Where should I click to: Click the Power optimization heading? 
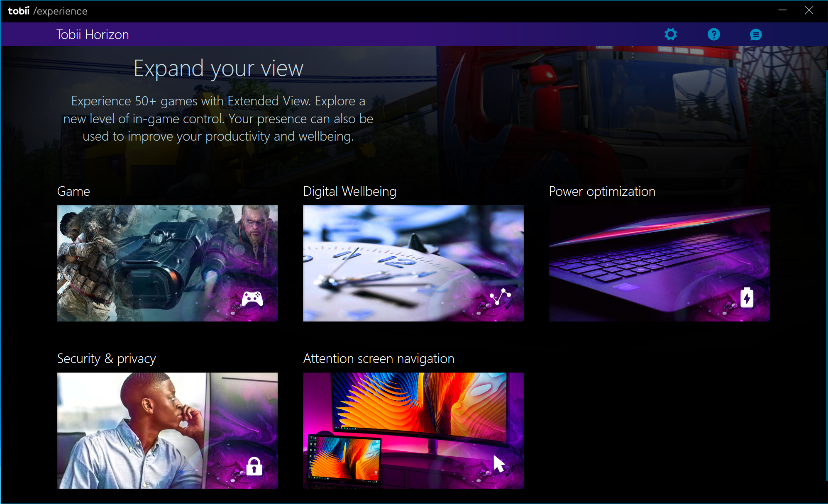point(602,191)
